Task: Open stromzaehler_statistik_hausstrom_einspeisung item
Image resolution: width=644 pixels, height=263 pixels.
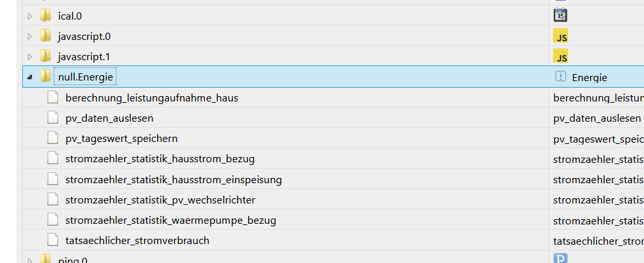Action: [173, 179]
